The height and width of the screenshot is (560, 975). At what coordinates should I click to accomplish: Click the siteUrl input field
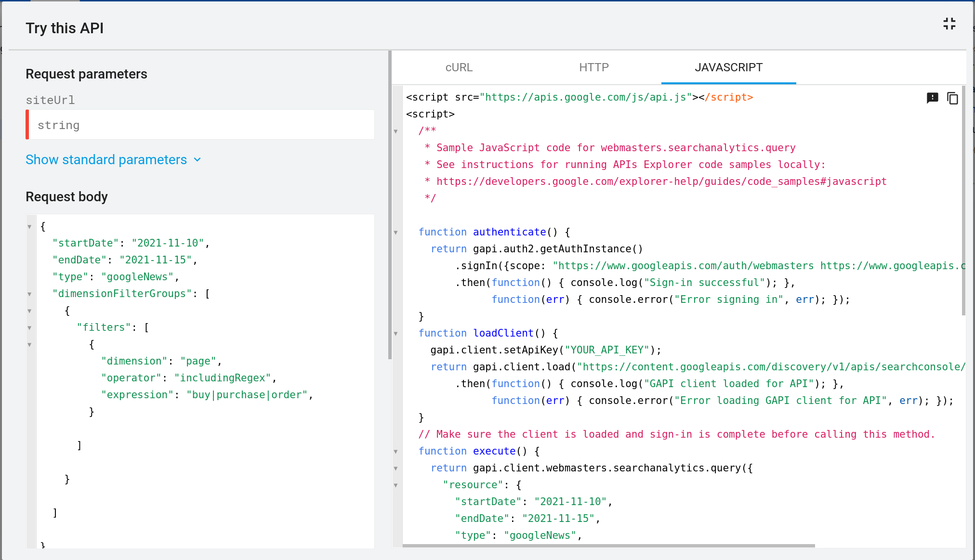[x=200, y=126]
